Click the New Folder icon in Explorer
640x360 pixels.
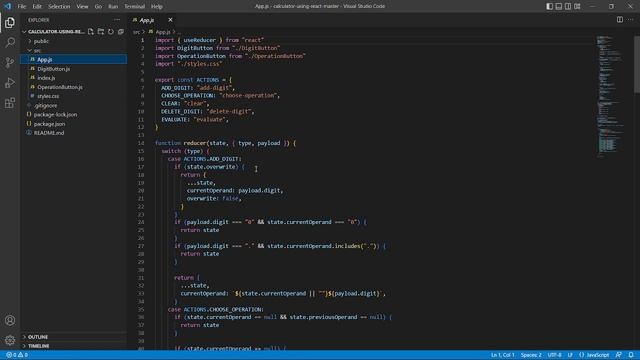[x=101, y=31]
